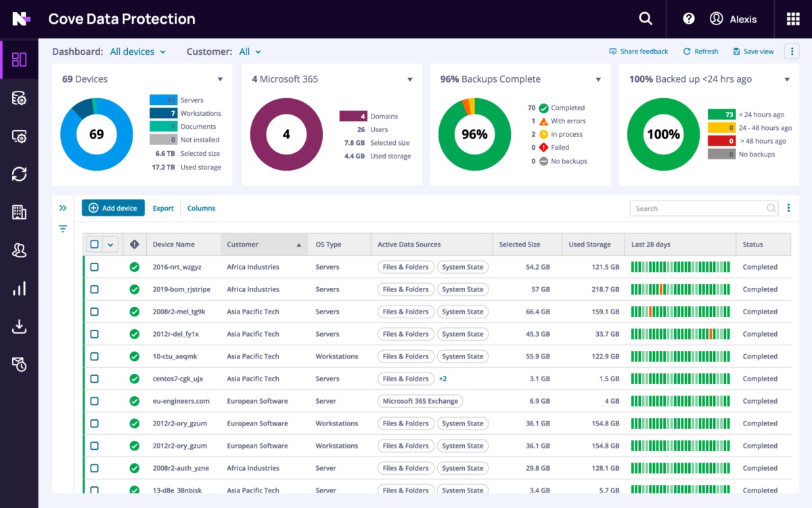This screenshot has width=812, height=508.
Task: Click the In process clock legend icon
Action: point(543,134)
